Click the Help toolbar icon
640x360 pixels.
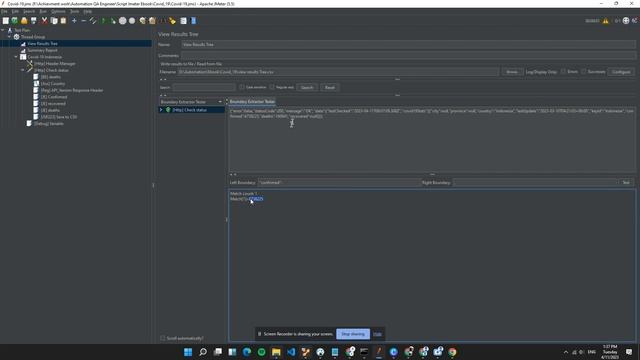pyautogui.click(x=193, y=21)
